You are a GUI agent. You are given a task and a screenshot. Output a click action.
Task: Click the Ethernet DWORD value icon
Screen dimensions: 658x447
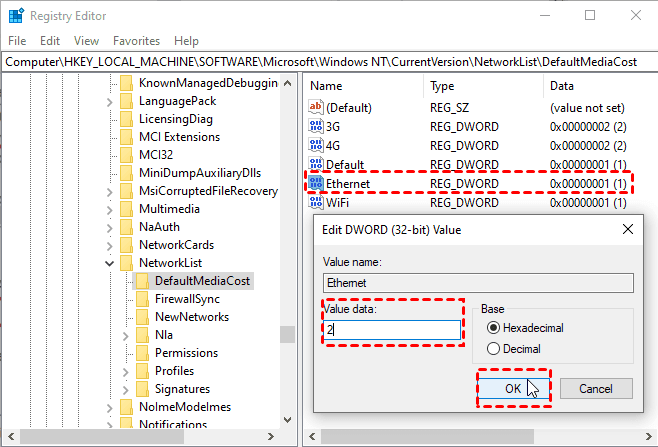pos(316,183)
